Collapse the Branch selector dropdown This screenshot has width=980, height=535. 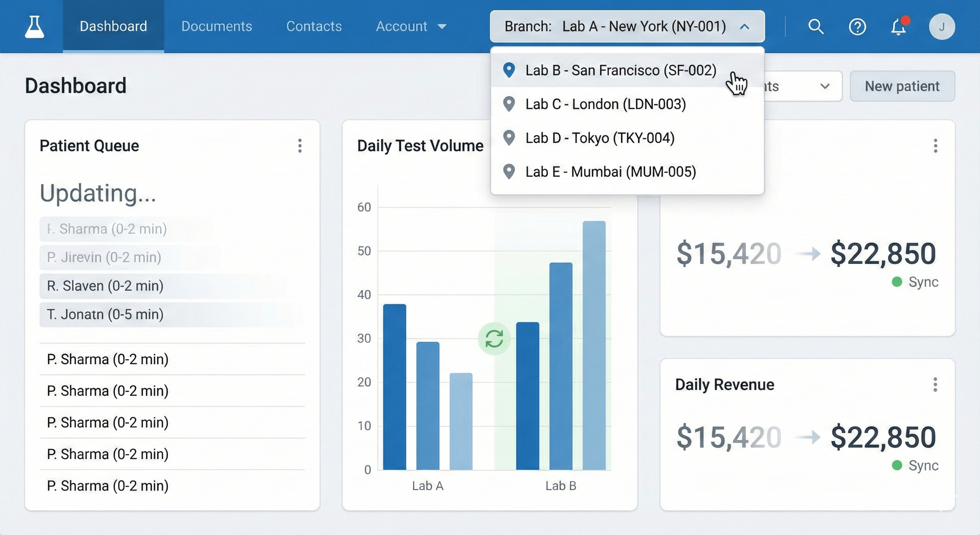coord(744,27)
